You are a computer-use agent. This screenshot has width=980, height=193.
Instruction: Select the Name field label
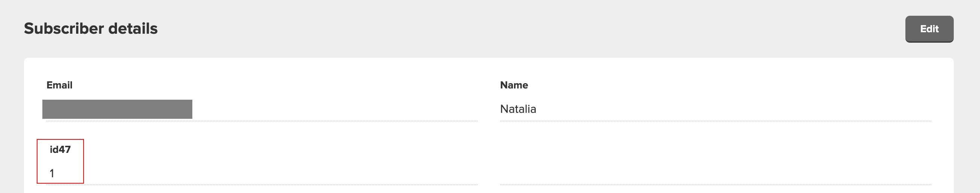[x=514, y=85]
